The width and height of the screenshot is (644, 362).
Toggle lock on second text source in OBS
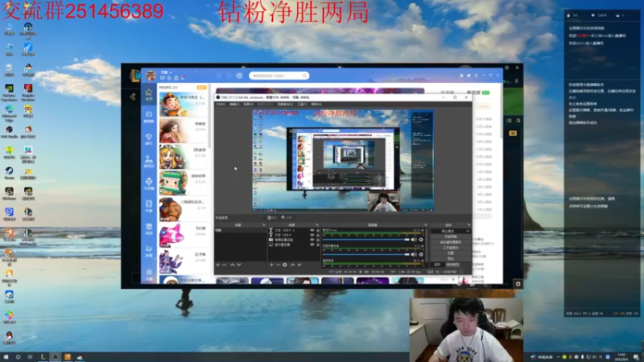[x=317, y=235]
